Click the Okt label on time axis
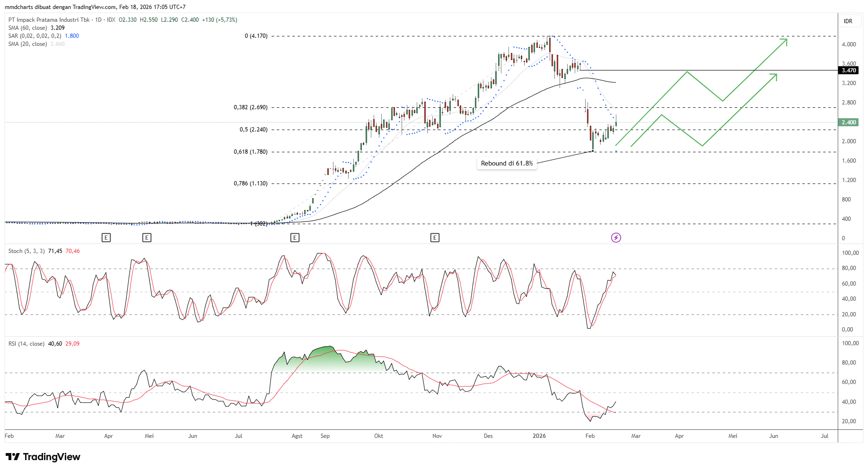This screenshot has height=471, width=868. click(378, 436)
